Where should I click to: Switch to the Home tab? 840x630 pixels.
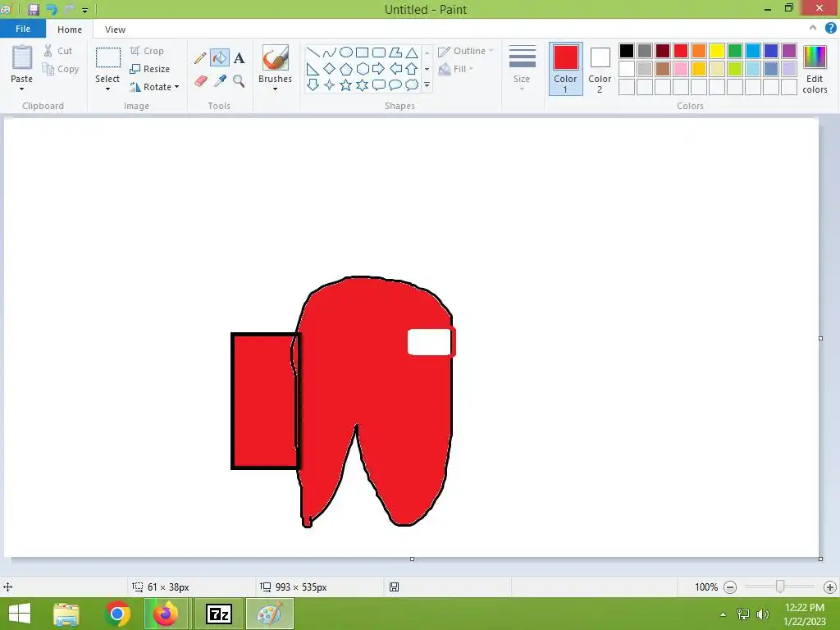tap(70, 30)
